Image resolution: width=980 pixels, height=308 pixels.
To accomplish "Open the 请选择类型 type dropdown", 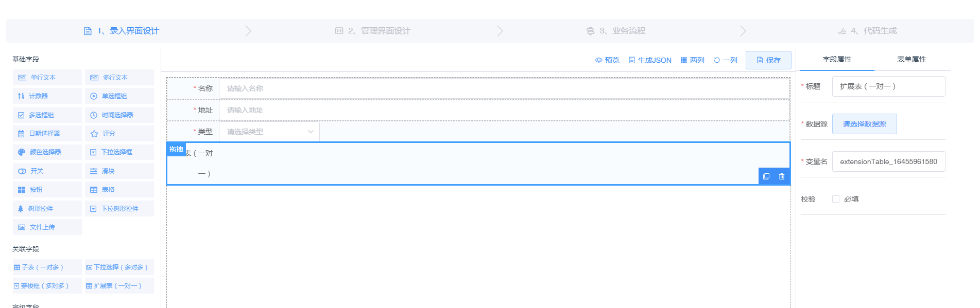I will (x=269, y=132).
